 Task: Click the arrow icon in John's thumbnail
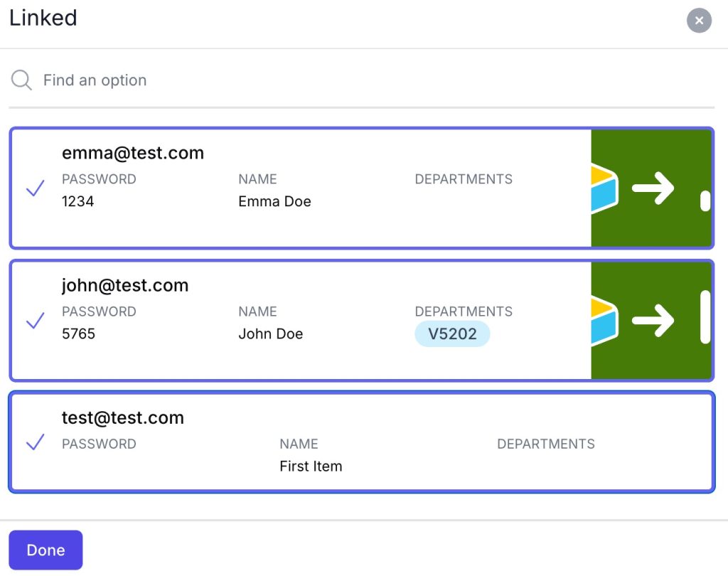pyautogui.click(x=653, y=321)
